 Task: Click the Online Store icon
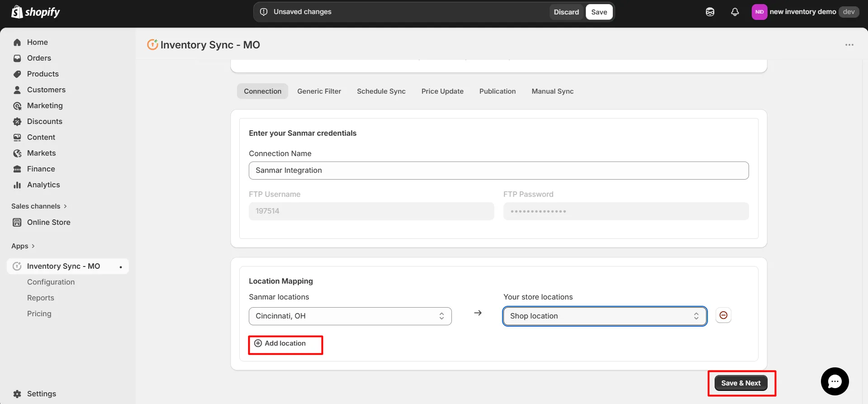(x=17, y=222)
